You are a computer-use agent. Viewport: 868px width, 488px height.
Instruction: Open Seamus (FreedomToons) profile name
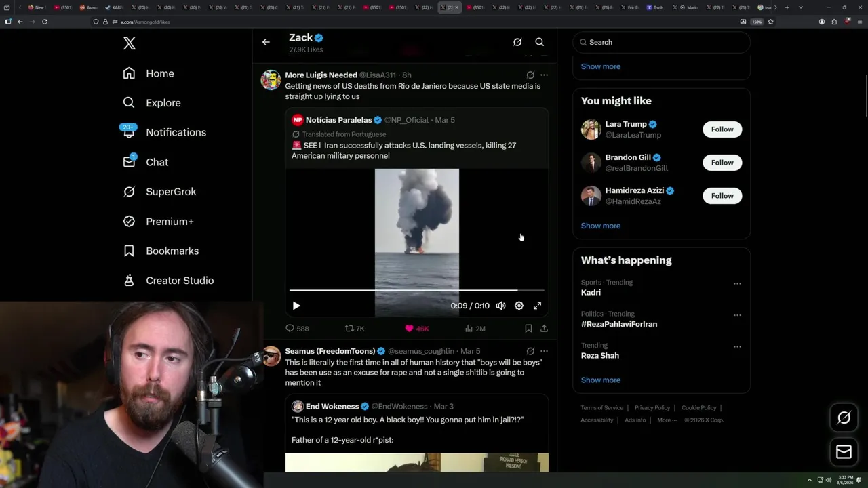[330, 351]
